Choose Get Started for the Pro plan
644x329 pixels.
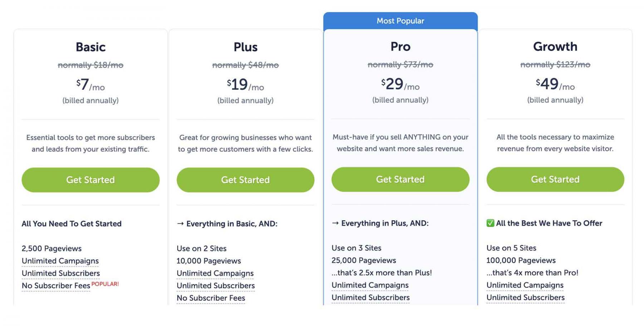(x=400, y=179)
